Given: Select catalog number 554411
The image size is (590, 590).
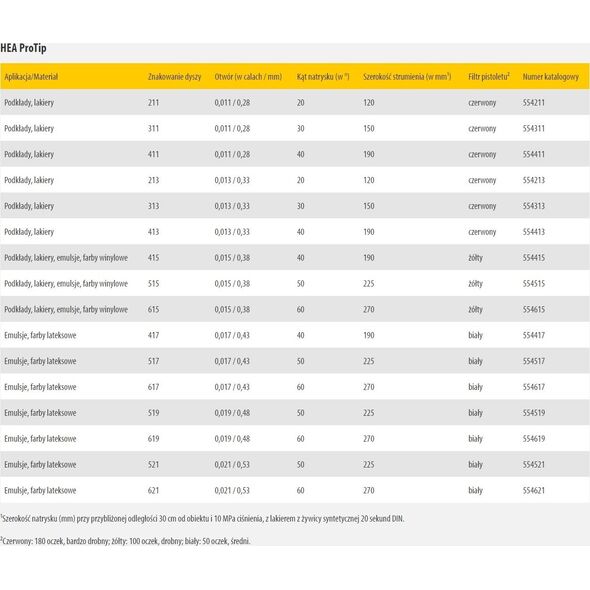Looking at the screenshot, I should coord(534,154).
